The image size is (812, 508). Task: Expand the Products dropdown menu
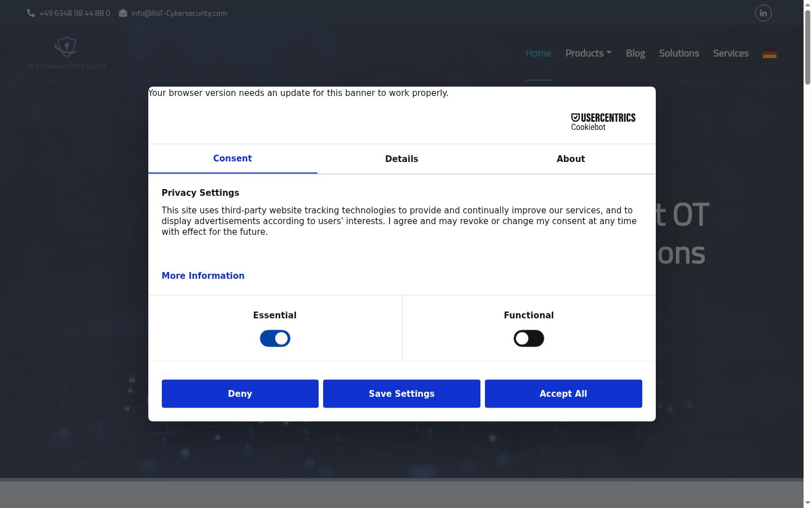(x=588, y=53)
